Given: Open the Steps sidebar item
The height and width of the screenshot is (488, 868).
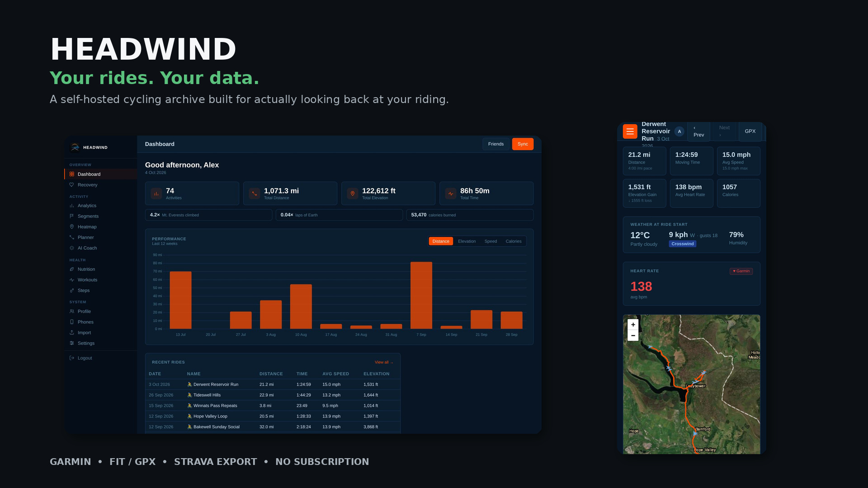Looking at the screenshot, I should click(101, 291).
